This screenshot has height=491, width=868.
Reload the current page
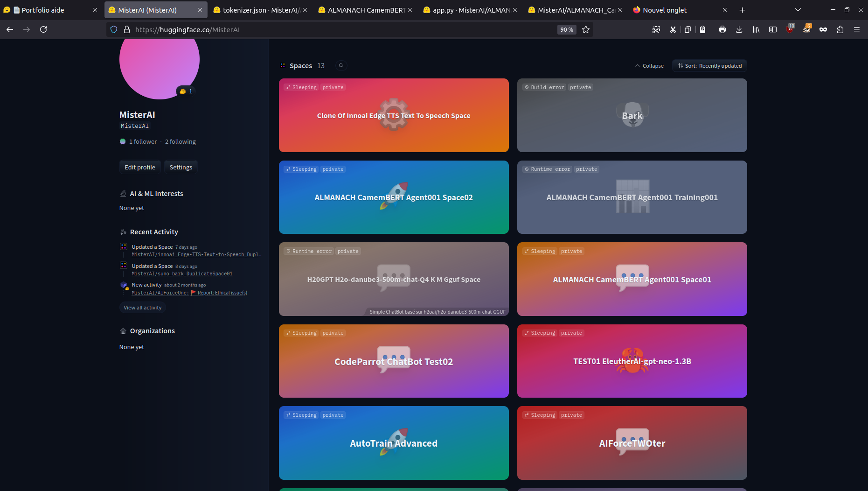pos(43,29)
